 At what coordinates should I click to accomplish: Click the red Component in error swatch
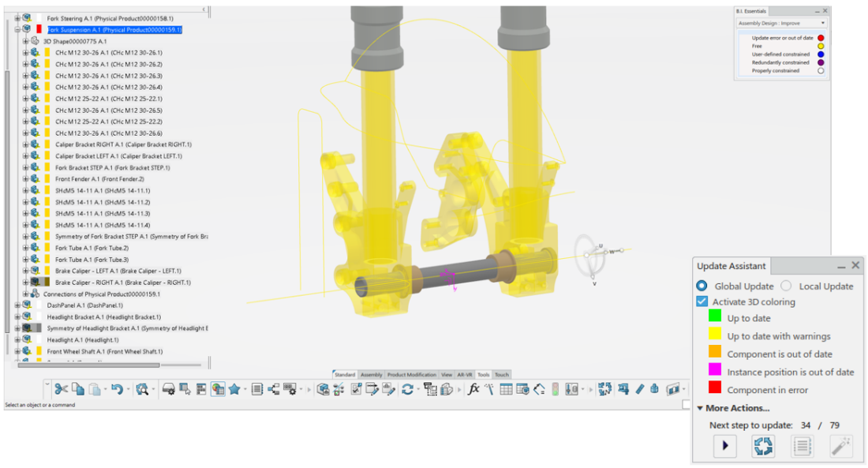[x=714, y=389]
